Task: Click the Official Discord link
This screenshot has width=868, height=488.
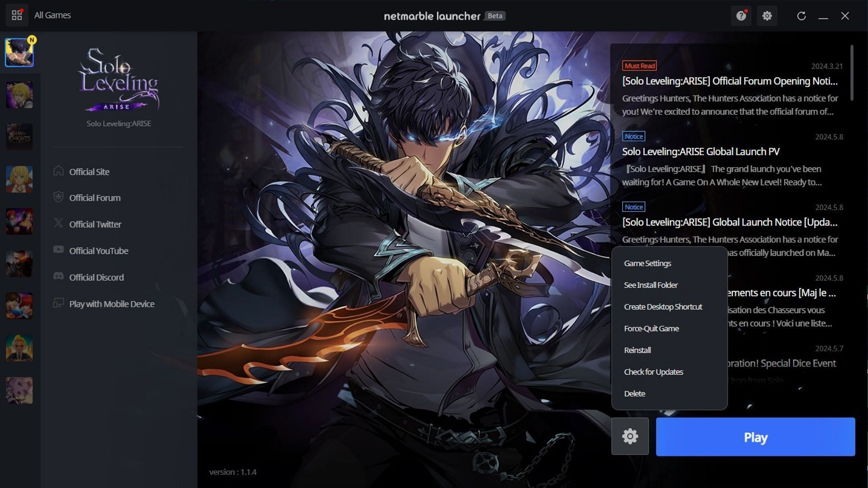Action: coord(97,277)
